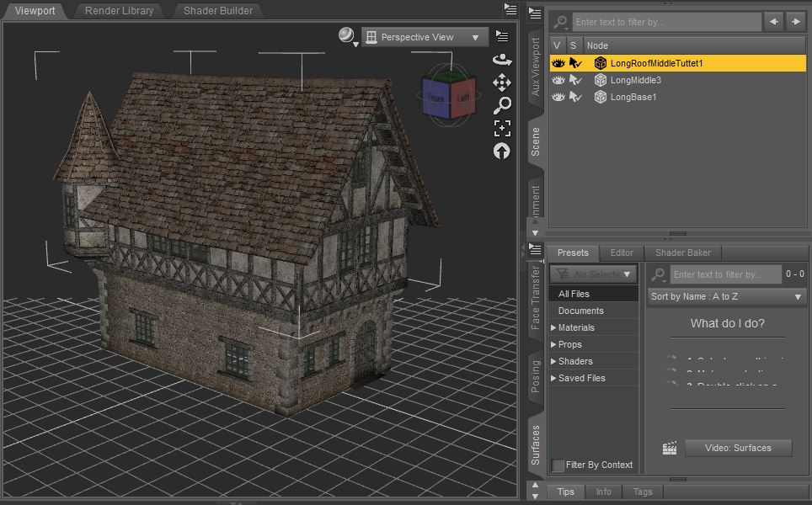The image size is (812, 505).
Task: Click the sphere icon near Perspective View
Action: click(x=347, y=35)
